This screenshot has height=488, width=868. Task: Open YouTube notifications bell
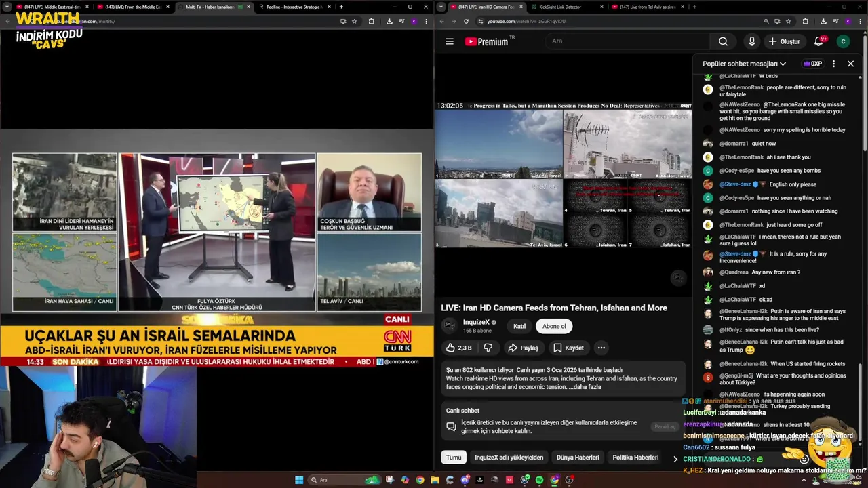click(818, 41)
